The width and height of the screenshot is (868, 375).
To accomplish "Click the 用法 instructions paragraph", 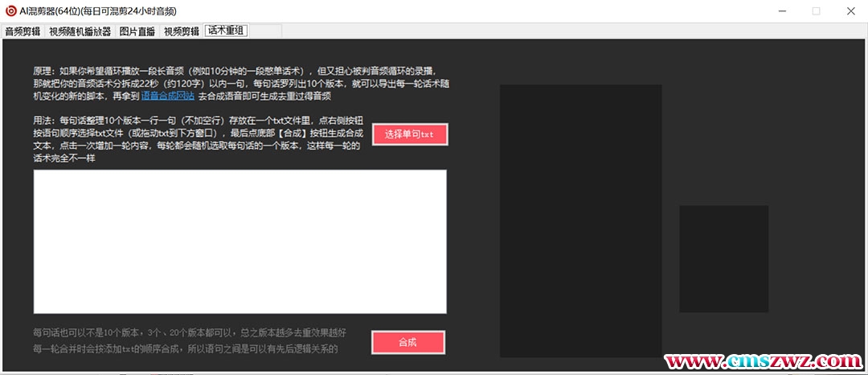I will [x=199, y=139].
